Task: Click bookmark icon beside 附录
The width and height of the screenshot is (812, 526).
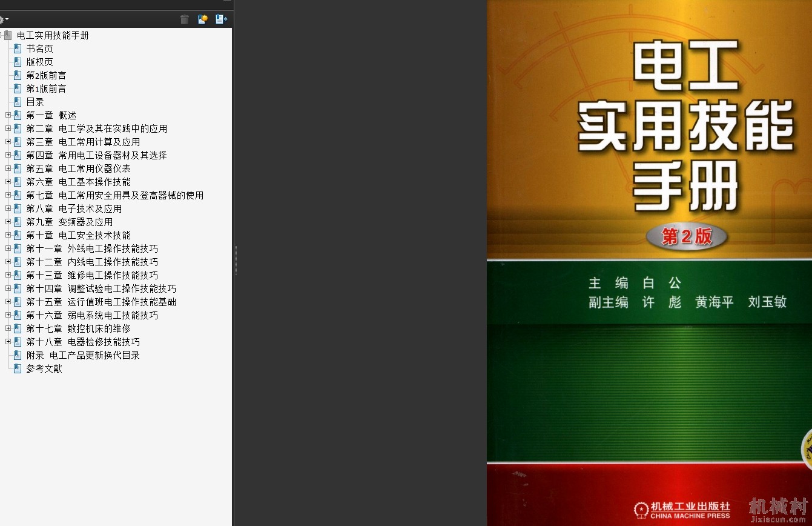Action: [18, 355]
